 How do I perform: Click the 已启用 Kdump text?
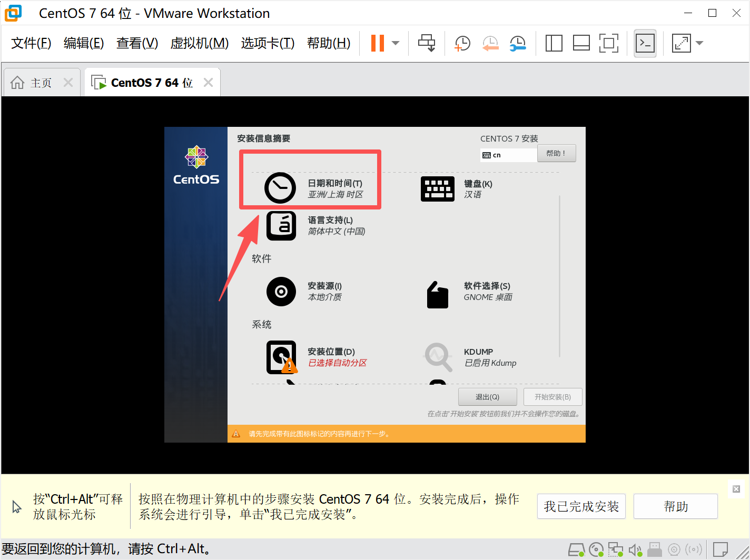(x=490, y=363)
